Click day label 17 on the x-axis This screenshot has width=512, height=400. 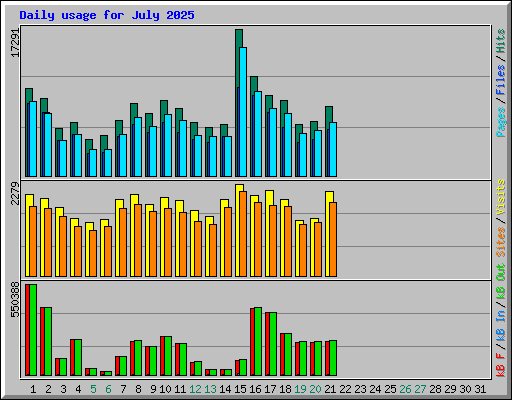[x=270, y=389]
